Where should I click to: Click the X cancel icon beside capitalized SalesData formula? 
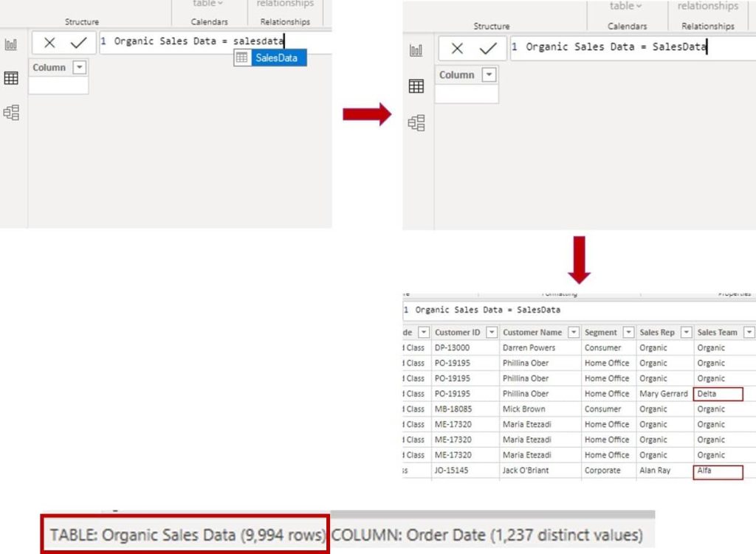pos(457,49)
